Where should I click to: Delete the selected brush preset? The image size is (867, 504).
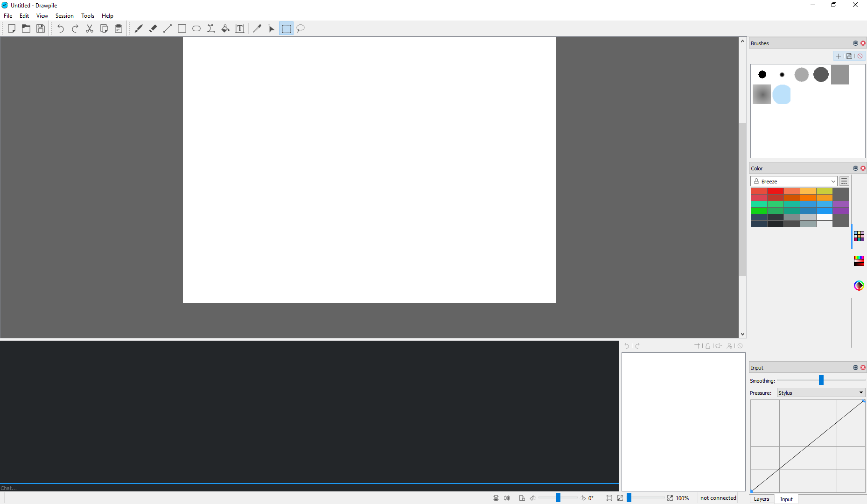pyautogui.click(x=860, y=56)
